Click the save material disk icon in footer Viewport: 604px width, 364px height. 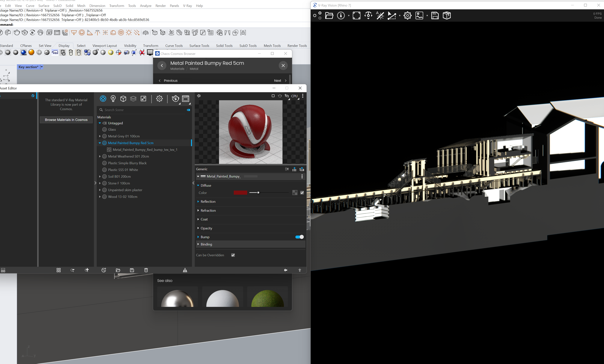coord(132,270)
